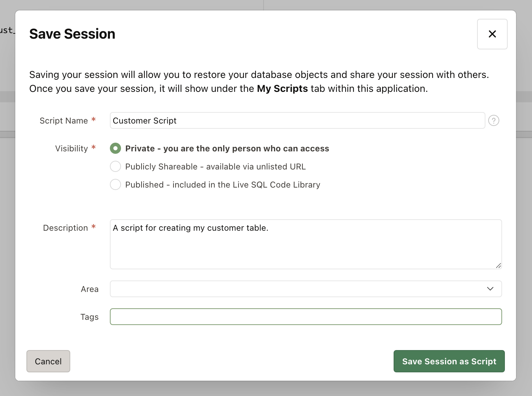The height and width of the screenshot is (396, 532).
Task: Click the Script Name field label
Action: (x=64, y=121)
